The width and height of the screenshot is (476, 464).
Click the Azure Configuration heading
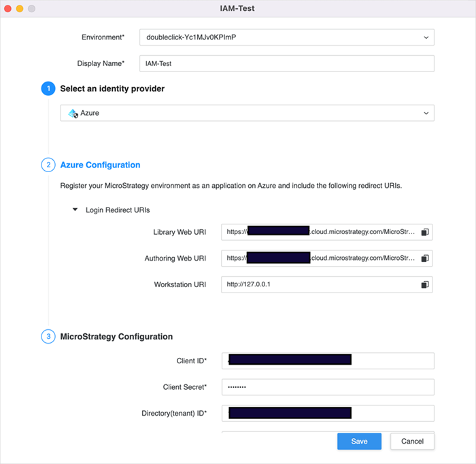(100, 165)
